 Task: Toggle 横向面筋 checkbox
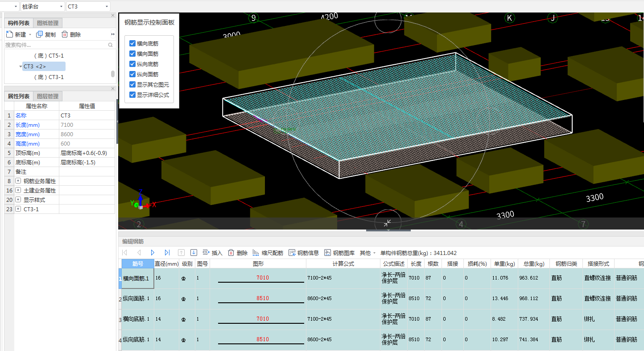[132, 54]
